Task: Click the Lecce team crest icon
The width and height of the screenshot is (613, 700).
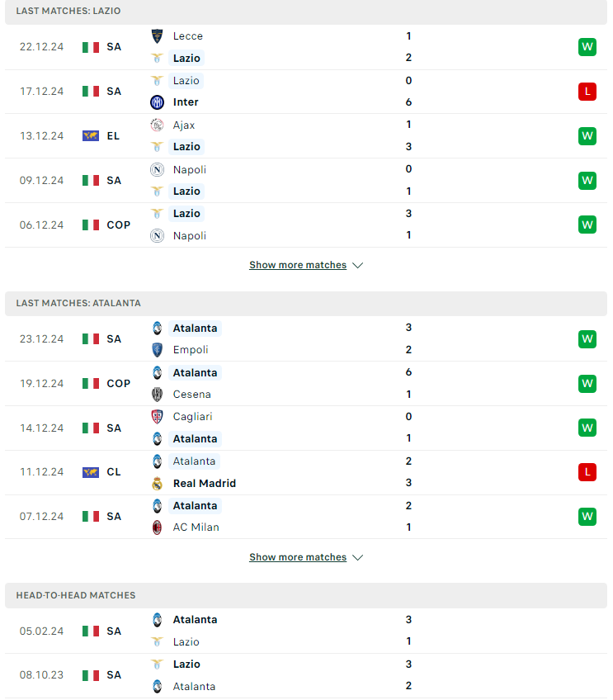Action: pos(157,36)
